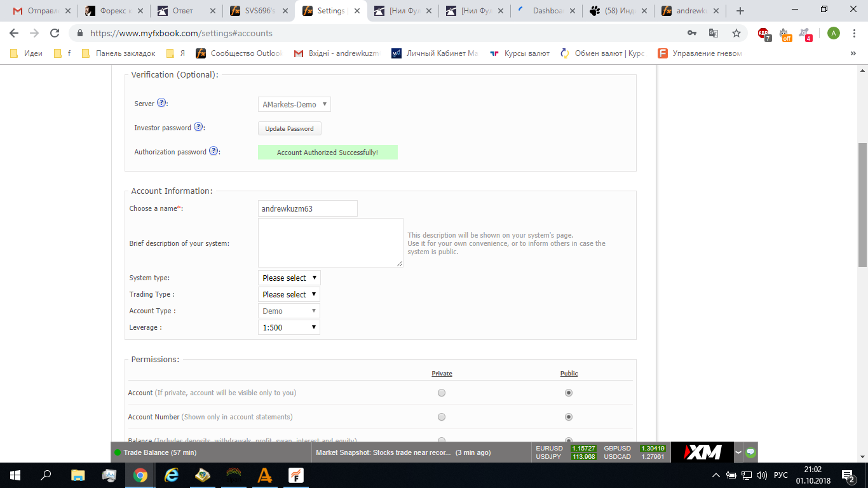The image size is (868, 488).
Task: Click the translate page icon
Action: pyautogui.click(x=714, y=33)
